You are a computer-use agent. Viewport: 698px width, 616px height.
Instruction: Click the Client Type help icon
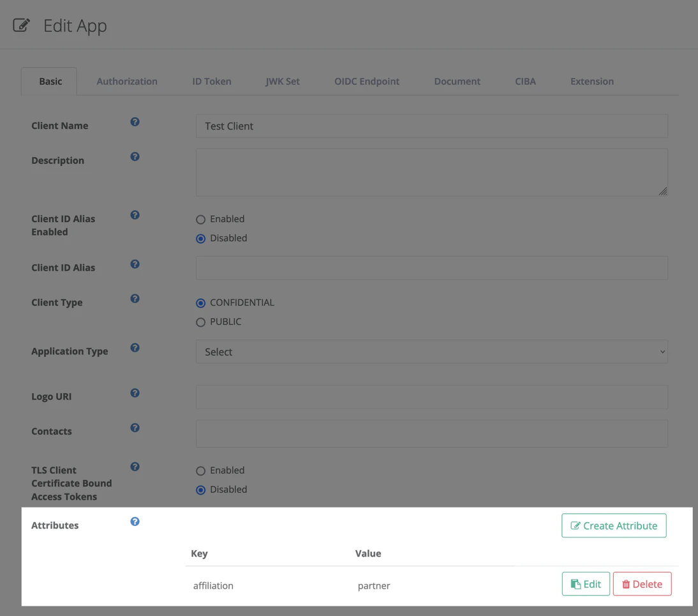coord(135,298)
